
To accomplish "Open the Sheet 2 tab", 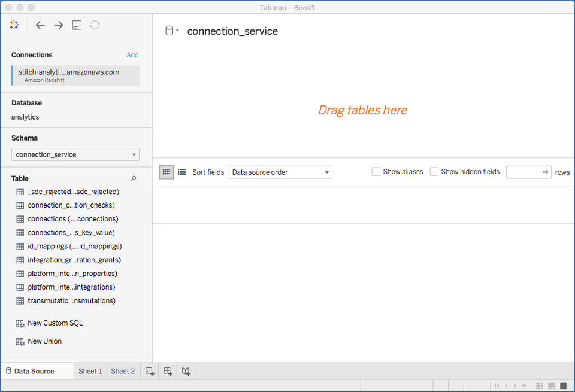I will point(123,372).
